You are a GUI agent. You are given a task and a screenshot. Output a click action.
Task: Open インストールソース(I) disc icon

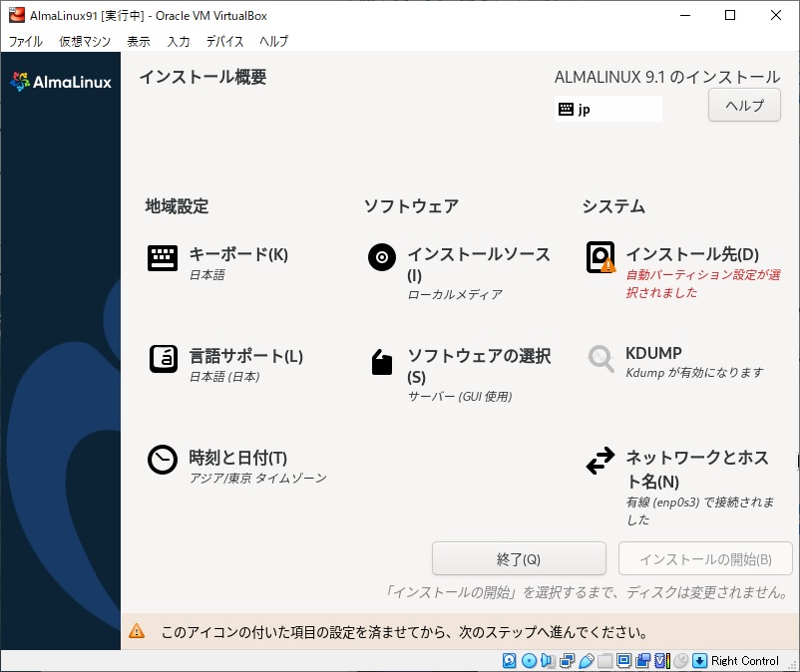point(382,257)
